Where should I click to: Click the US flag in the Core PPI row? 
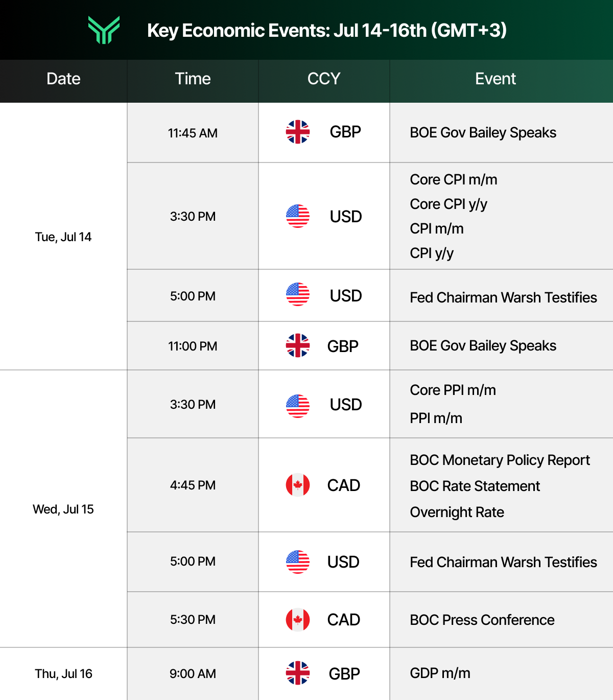pyautogui.click(x=298, y=406)
